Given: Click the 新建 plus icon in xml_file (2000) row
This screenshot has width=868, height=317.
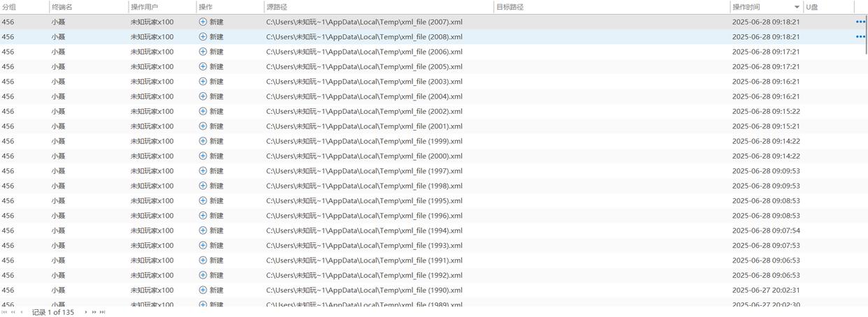Looking at the screenshot, I should (x=203, y=156).
